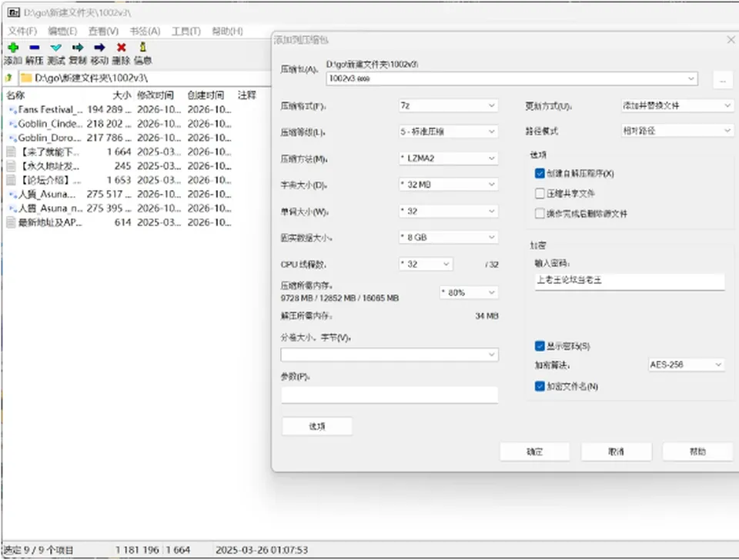The image size is (739, 560).
Task: Click the 解压 (Extract) toolbar icon
Action: pyautogui.click(x=35, y=47)
